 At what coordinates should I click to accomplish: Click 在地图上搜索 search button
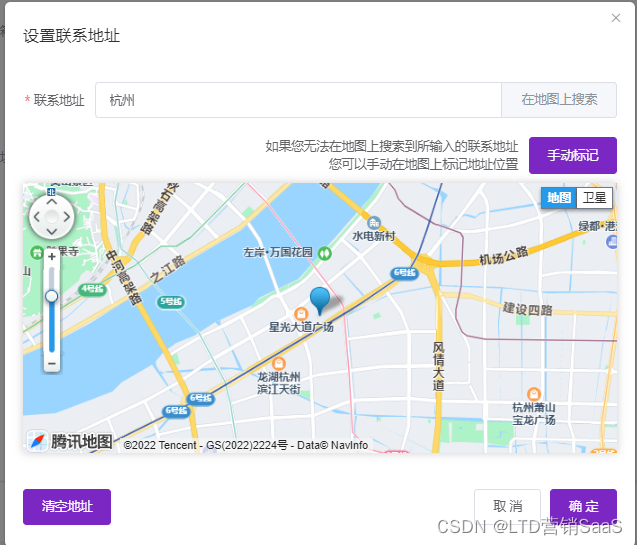559,100
